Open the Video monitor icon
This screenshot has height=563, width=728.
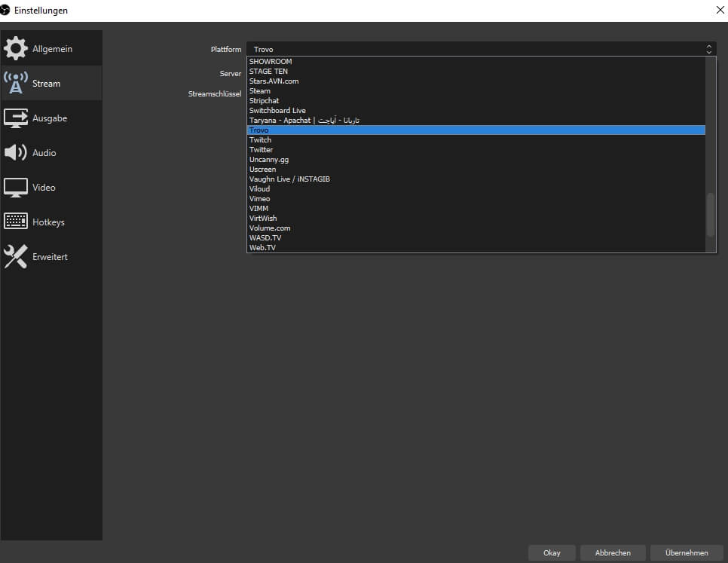pyautogui.click(x=15, y=188)
